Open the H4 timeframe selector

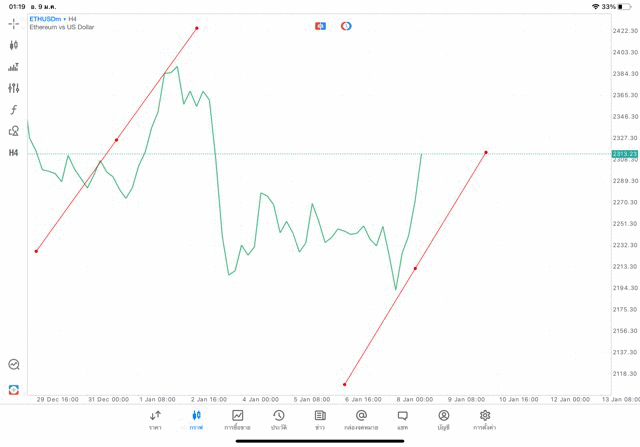pos(14,153)
